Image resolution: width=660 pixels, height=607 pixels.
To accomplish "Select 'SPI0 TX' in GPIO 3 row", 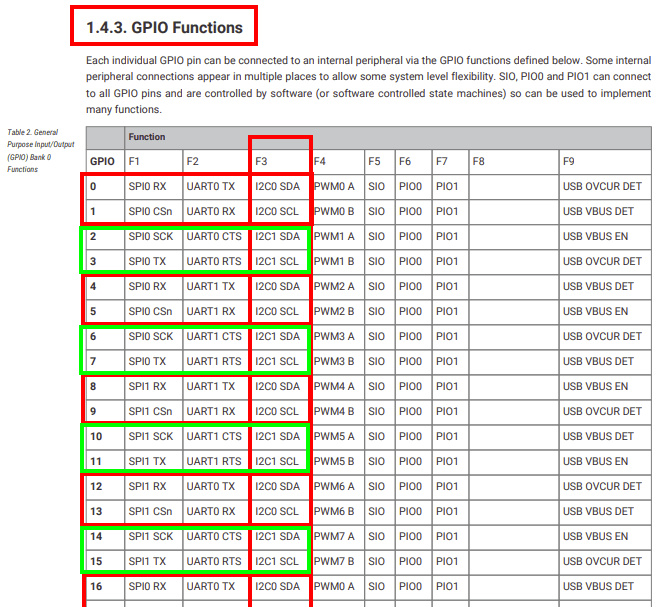I will pos(147,261).
